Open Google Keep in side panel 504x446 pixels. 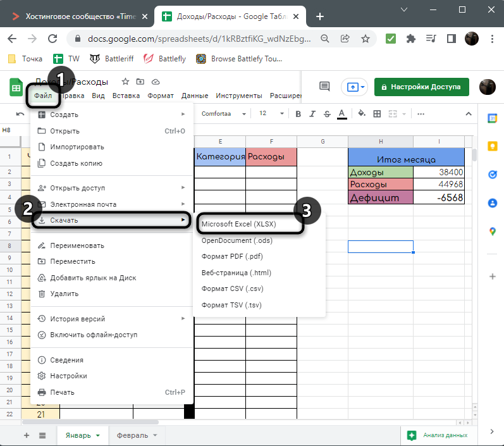click(x=492, y=146)
